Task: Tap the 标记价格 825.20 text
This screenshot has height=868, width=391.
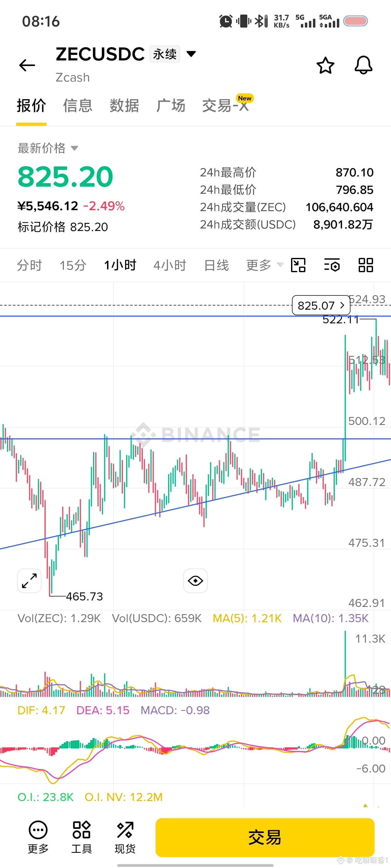Action: coord(63,227)
